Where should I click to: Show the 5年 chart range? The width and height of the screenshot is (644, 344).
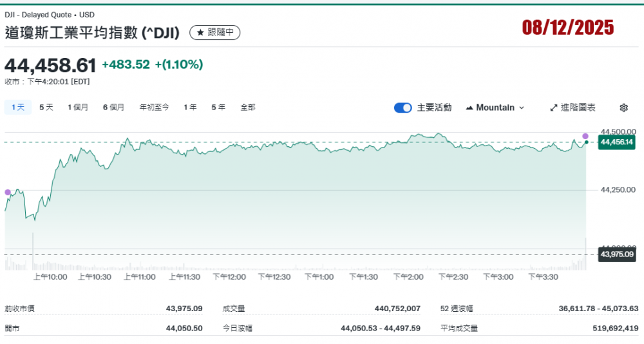(x=218, y=108)
